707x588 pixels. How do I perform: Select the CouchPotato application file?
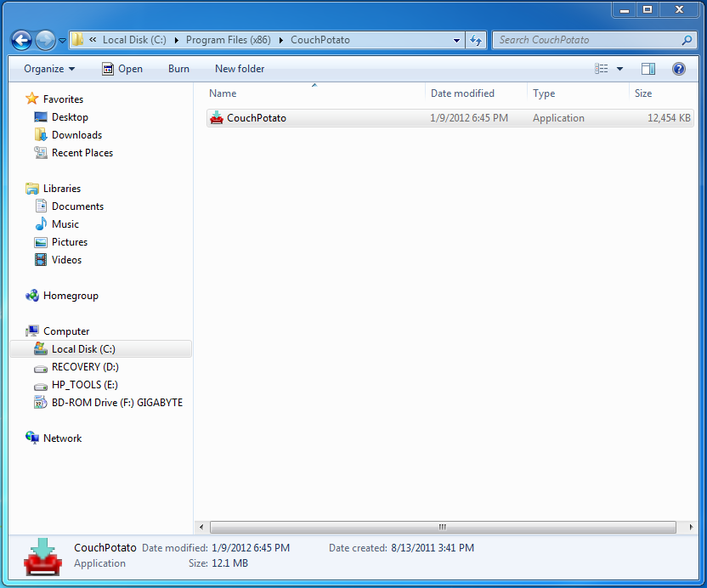450,118
